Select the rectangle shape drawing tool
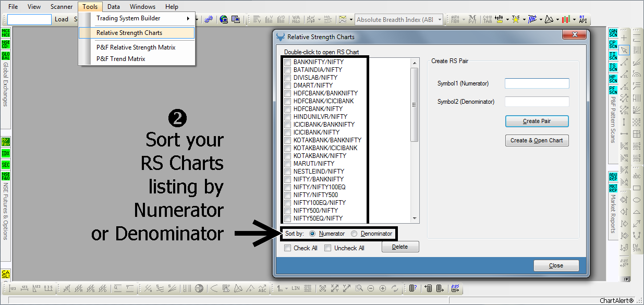The image size is (644, 305). pos(636,188)
